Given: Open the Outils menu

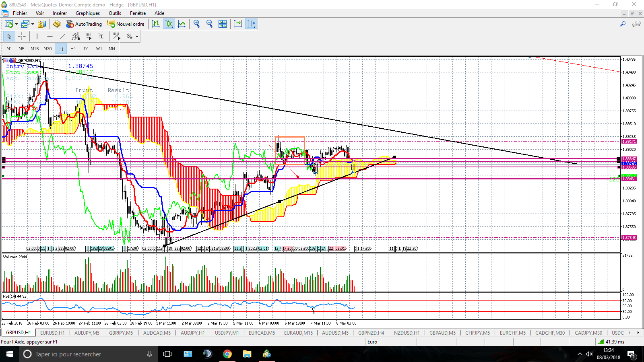Looking at the screenshot, I should (x=115, y=13).
